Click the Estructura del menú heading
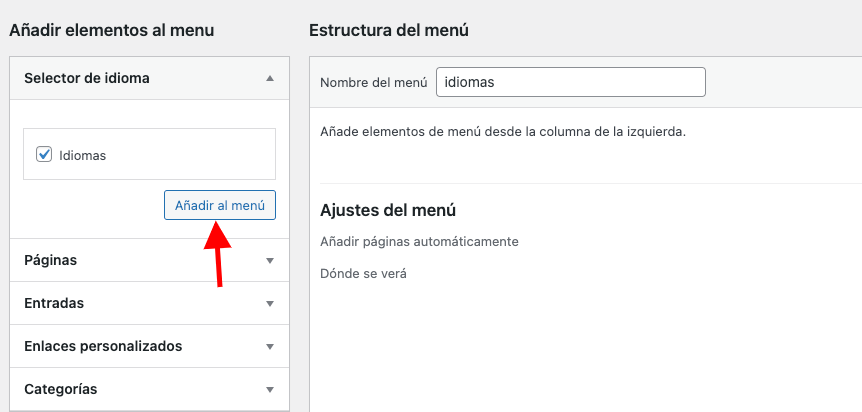Image resolution: width=862 pixels, height=412 pixels. [389, 30]
